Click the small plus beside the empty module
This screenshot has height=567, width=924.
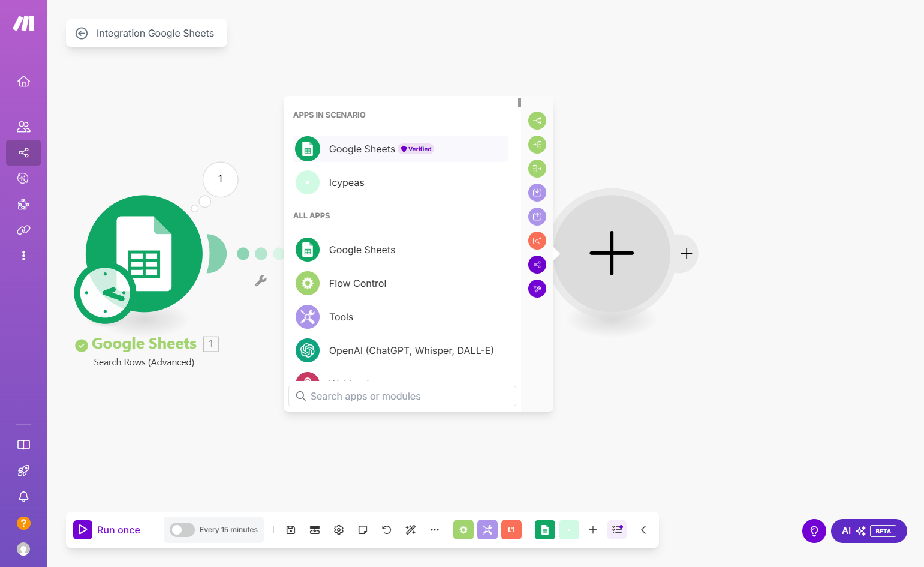687,253
